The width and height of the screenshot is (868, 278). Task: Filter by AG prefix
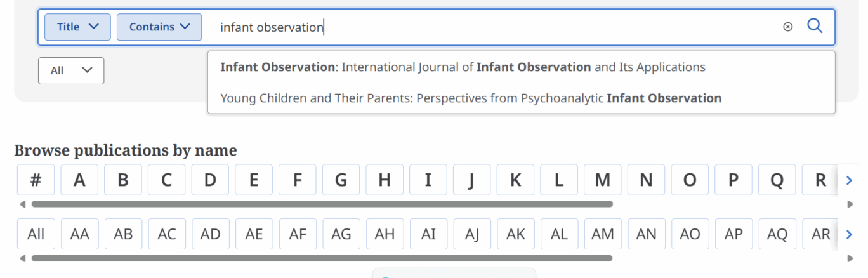click(x=341, y=234)
